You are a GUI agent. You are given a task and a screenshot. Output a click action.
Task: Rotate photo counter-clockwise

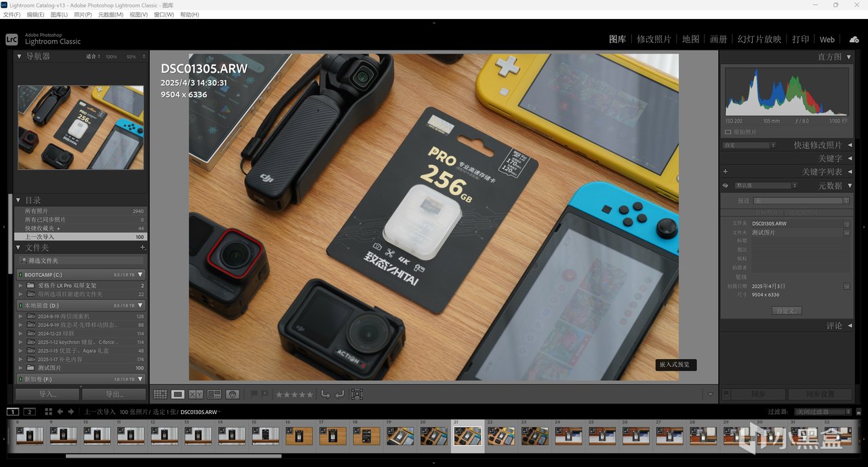(x=325, y=394)
